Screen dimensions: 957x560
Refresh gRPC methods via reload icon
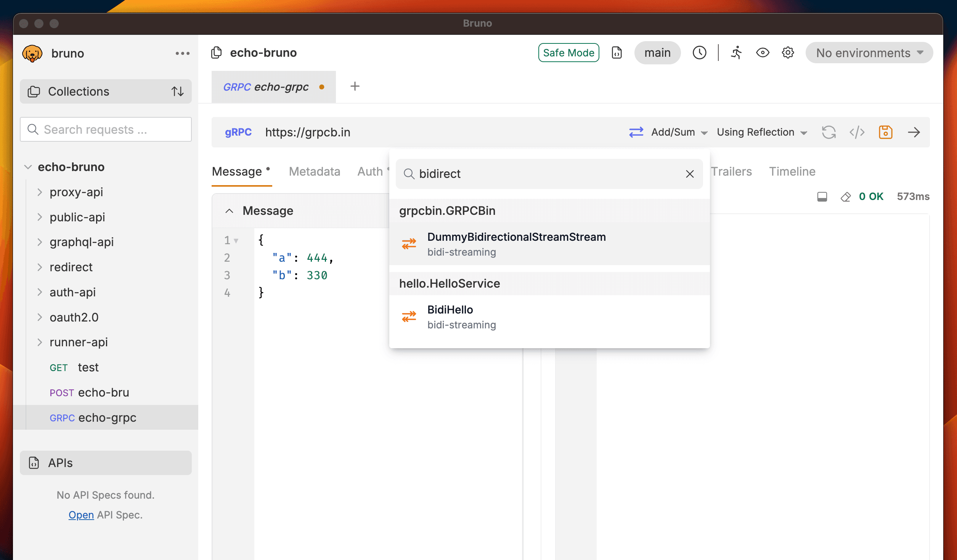click(829, 132)
